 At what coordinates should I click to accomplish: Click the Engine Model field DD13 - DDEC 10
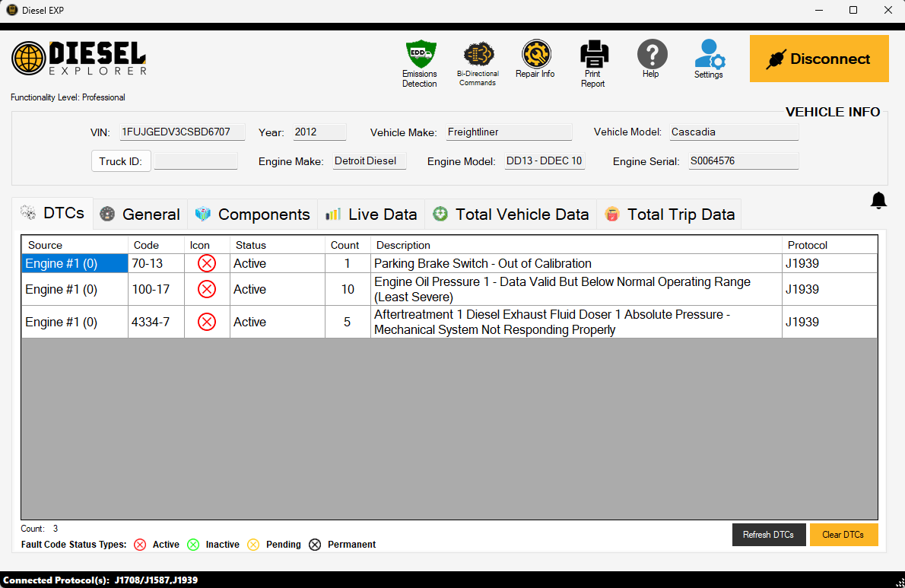(545, 161)
